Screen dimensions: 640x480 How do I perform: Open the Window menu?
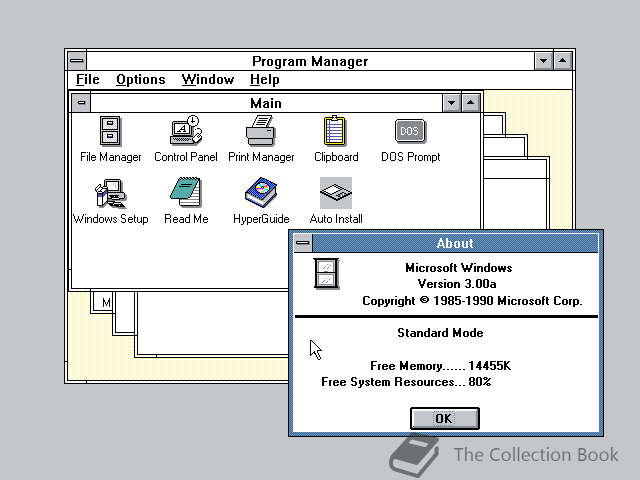208,79
